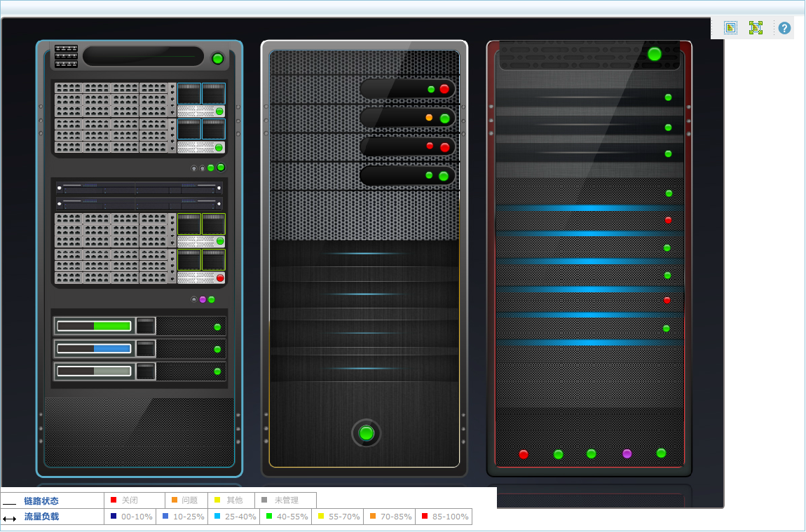Click red status light on left rack drive
The image size is (806, 532).
click(220, 278)
